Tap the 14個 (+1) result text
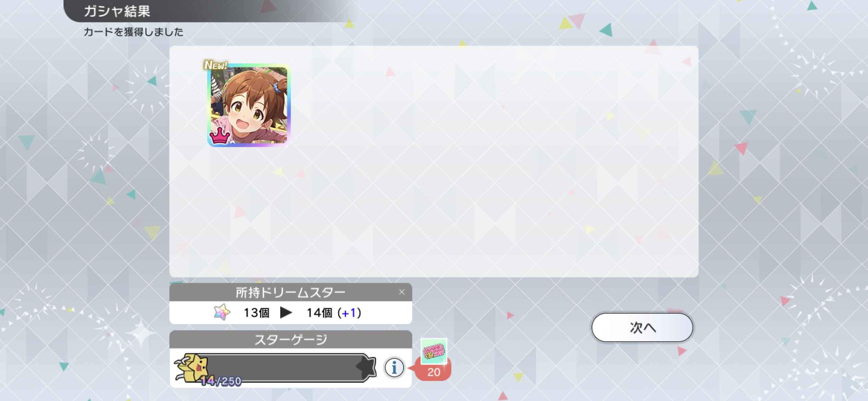 point(334,313)
